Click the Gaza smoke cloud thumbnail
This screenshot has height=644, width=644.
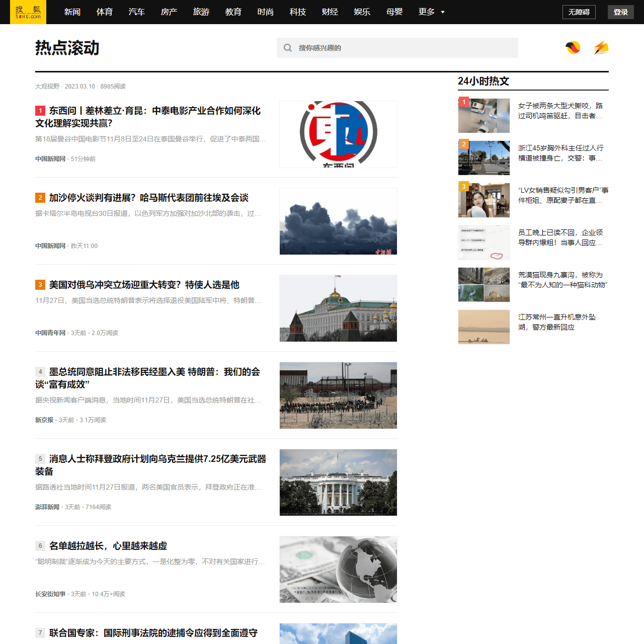tap(338, 221)
